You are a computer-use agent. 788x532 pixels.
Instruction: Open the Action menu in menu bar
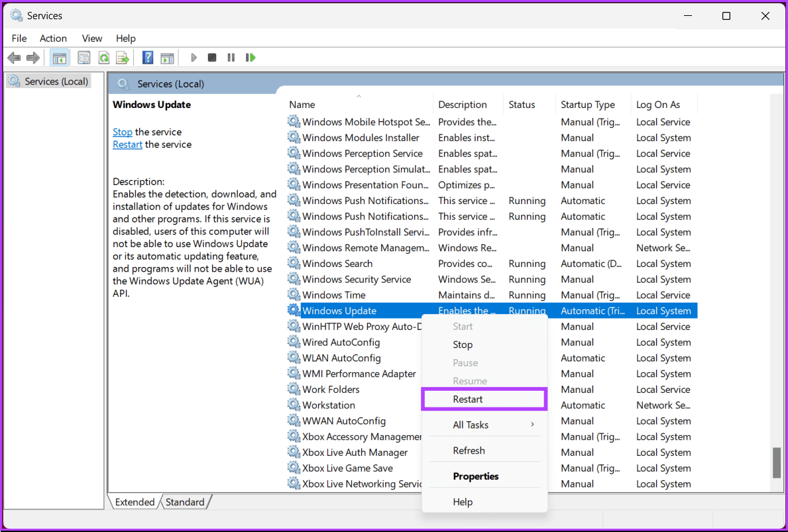pyautogui.click(x=53, y=38)
